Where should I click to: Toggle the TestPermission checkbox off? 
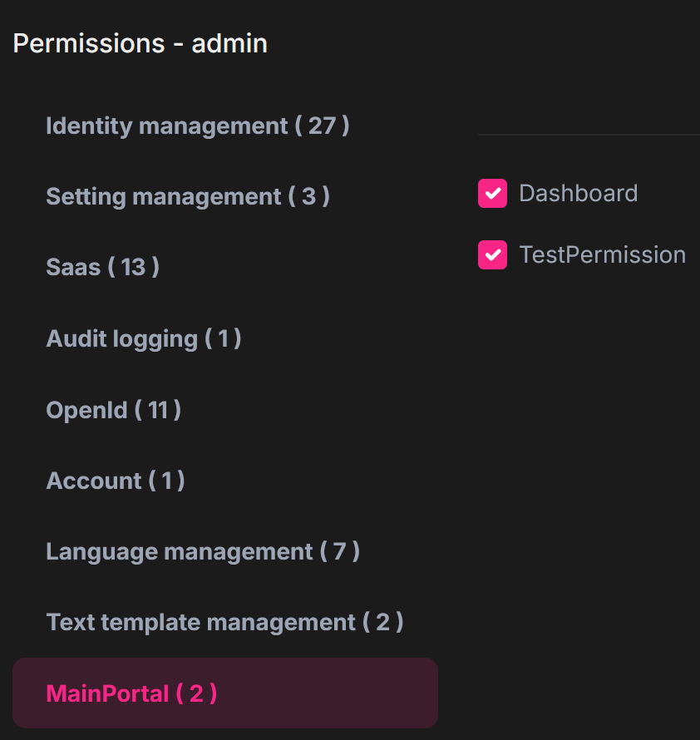tap(492, 255)
